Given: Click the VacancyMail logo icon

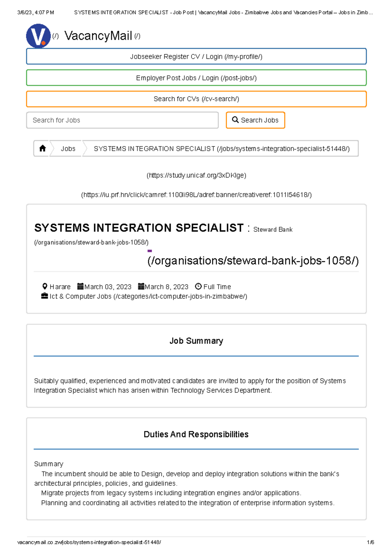Looking at the screenshot, I should coord(38,36).
